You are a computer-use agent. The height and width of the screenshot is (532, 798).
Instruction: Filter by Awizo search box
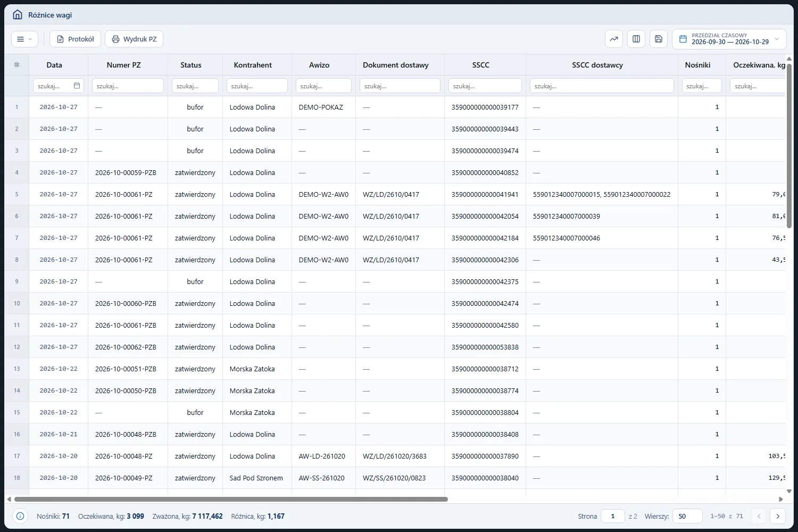(x=323, y=86)
